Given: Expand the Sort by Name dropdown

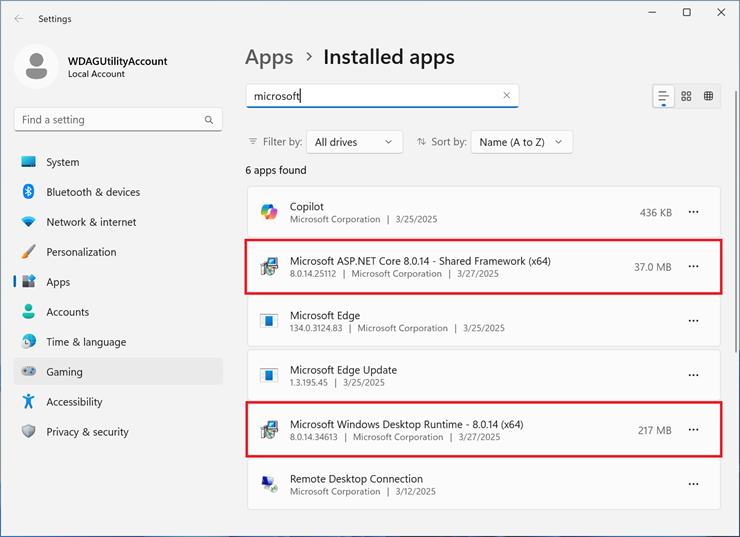Looking at the screenshot, I should click(x=521, y=142).
